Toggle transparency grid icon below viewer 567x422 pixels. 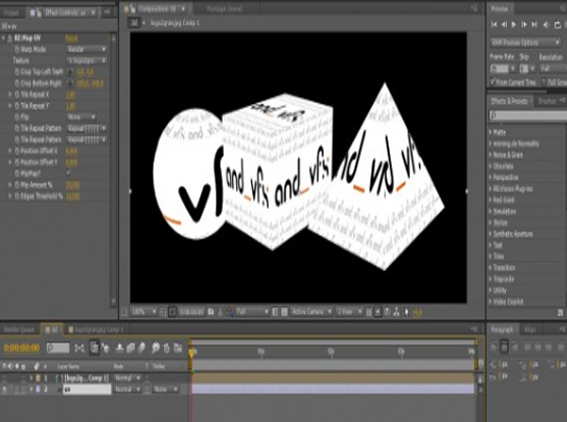tap(285, 312)
